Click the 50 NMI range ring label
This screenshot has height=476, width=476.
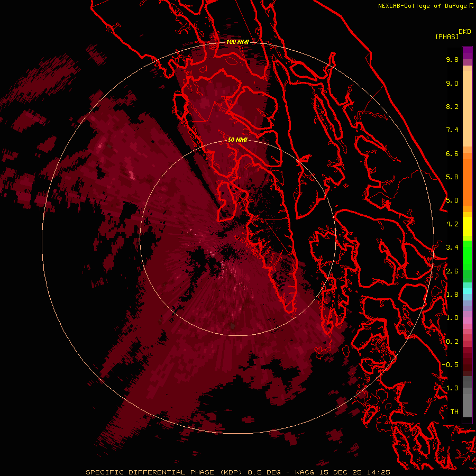[237, 140]
